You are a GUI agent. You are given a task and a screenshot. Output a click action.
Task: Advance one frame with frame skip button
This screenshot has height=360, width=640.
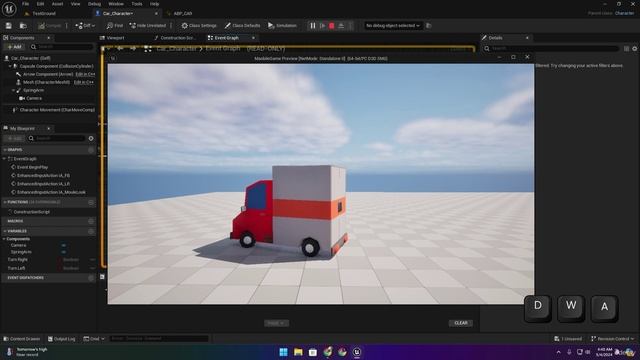[322, 26]
